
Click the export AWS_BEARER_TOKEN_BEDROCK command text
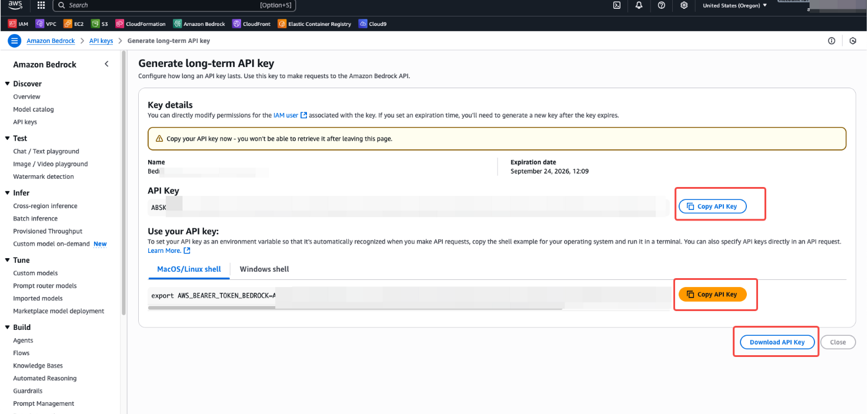tap(214, 295)
